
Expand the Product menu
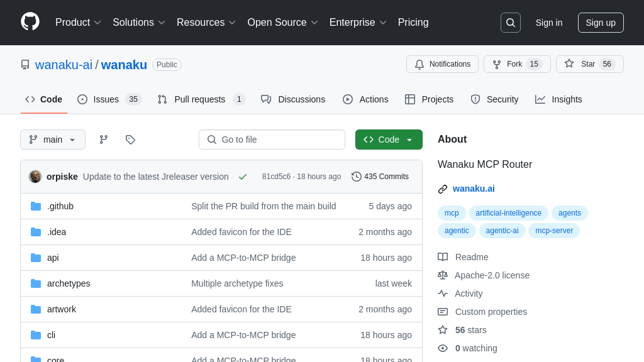click(78, 23)
